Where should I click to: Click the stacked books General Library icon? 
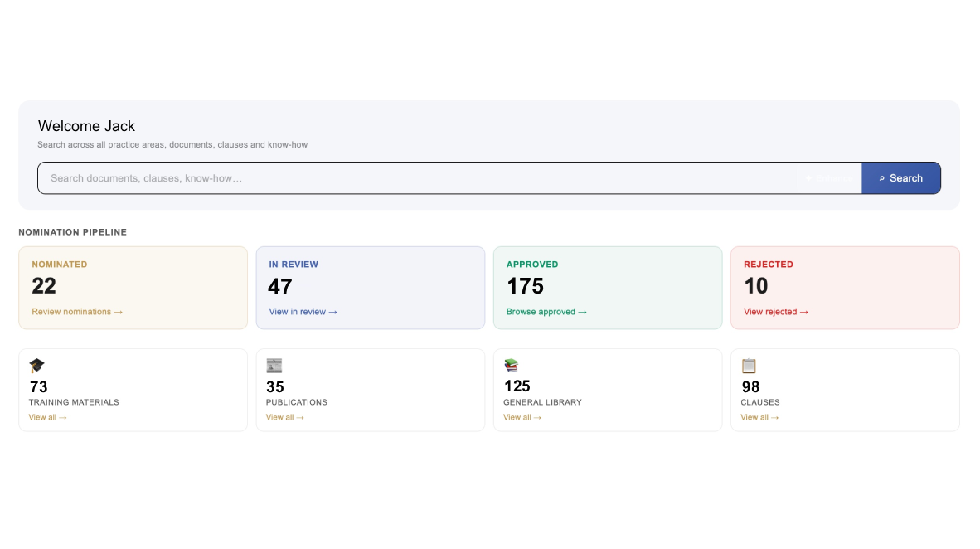tap(512, 365)
